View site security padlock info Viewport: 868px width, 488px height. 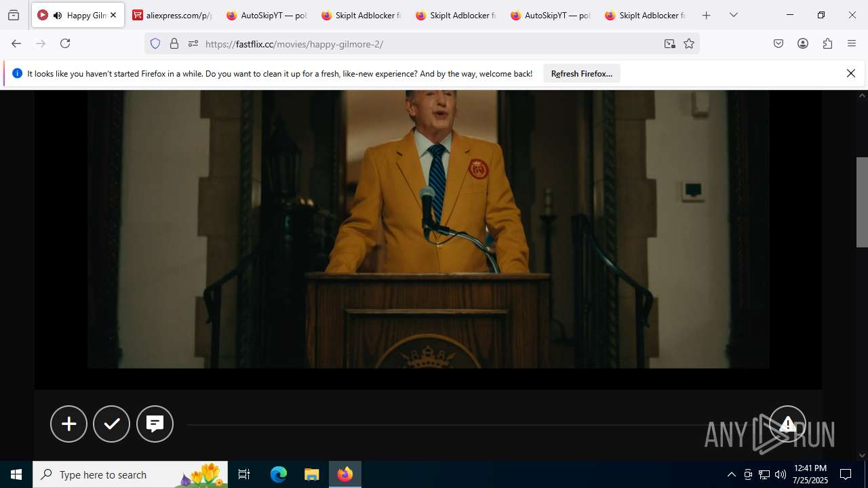coord(174,43)
